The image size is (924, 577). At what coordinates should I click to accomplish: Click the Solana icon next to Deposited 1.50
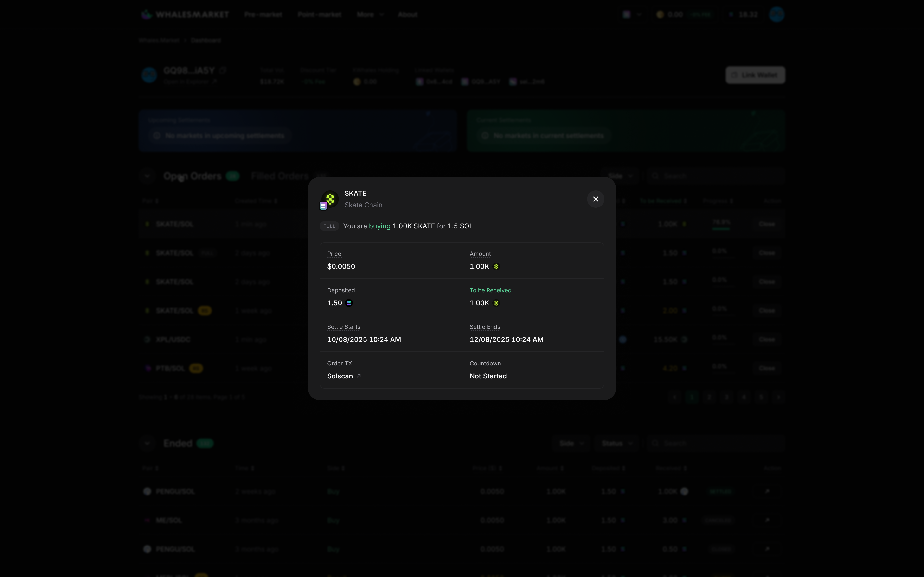point(349,303)
